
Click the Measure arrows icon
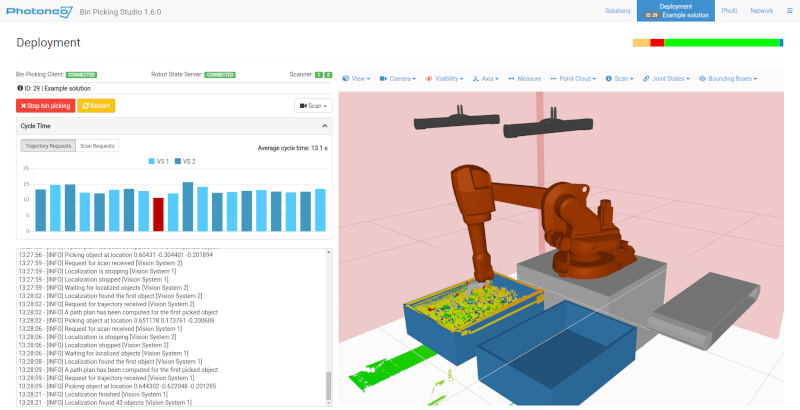[511, 79]
